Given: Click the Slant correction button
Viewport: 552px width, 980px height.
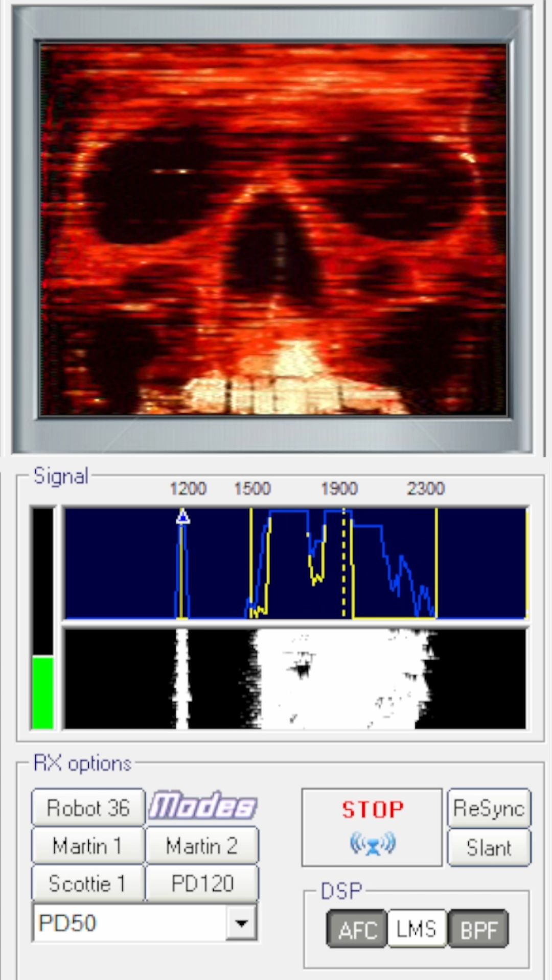Looking at the screenshot, I should [x=489, y=848].
